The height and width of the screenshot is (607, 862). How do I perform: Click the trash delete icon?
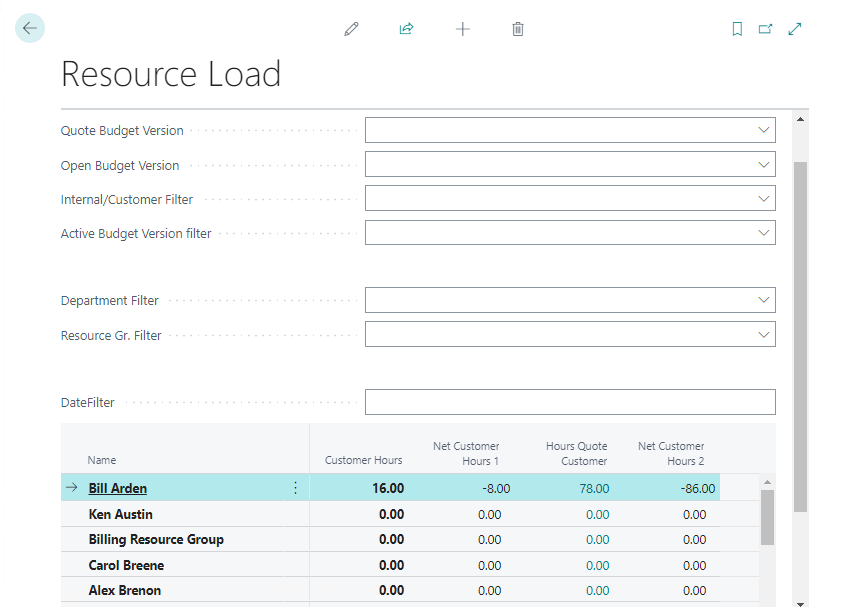pyautogui.click(x=518, y=29)
